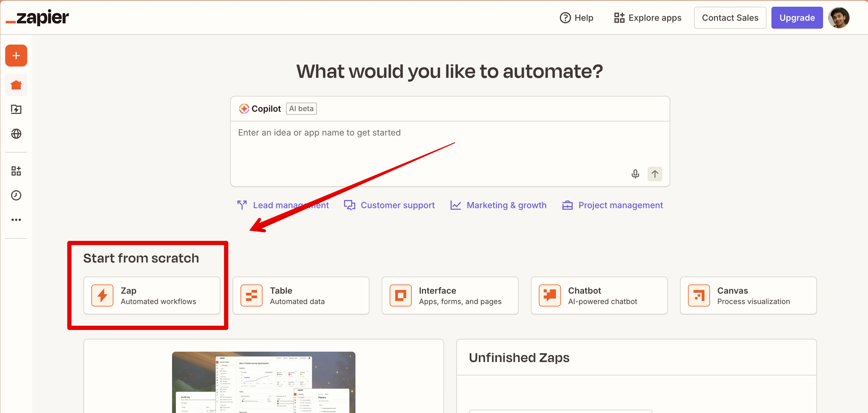Viewport: 868px width, 413px height.
Task: Expand the ellipsis menu at sidebar bottom
Action: pos(16,220)
